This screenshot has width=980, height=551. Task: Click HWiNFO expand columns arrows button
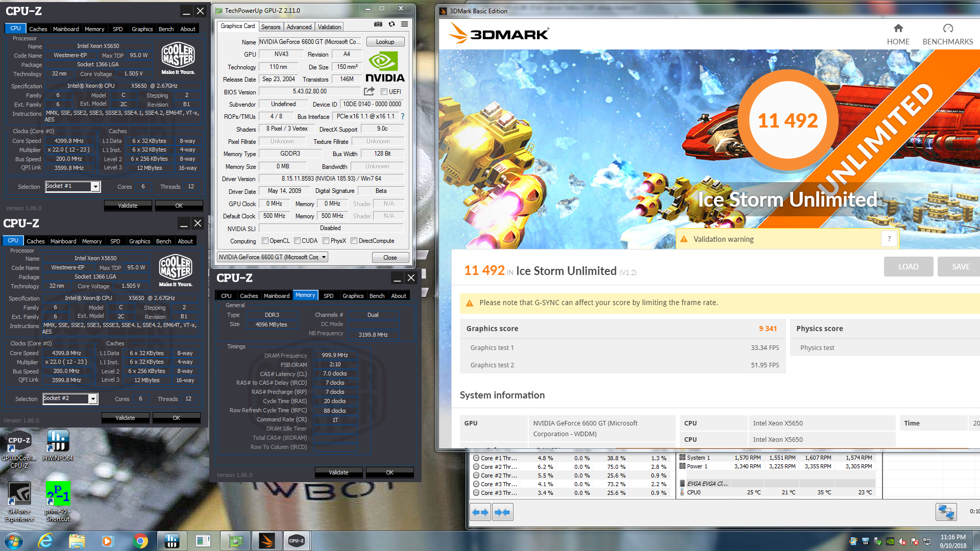480,512
